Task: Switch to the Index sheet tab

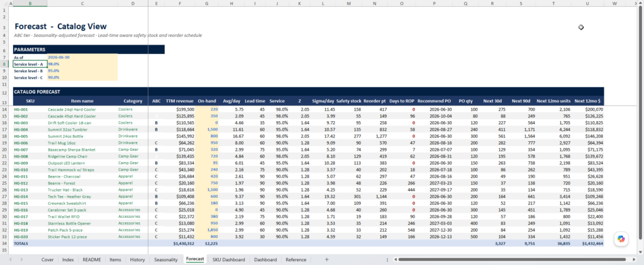Action: [x=68, y=260]
